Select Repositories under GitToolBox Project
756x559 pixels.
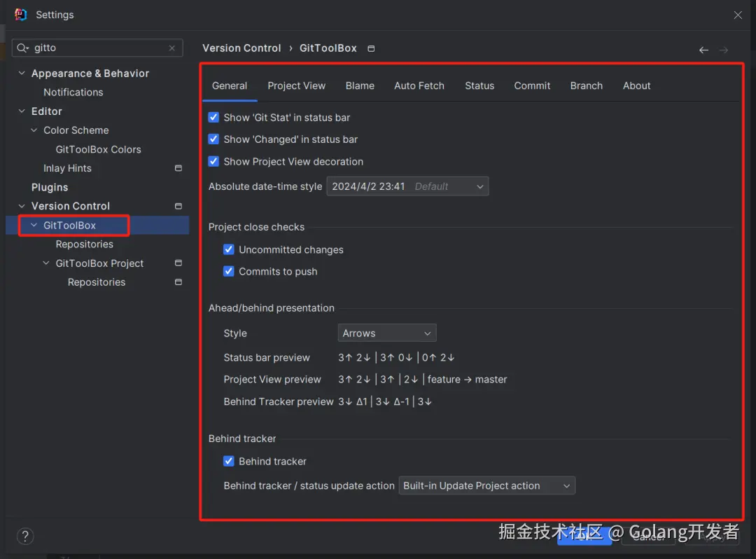pyautogui.click(x=97, y=282)
